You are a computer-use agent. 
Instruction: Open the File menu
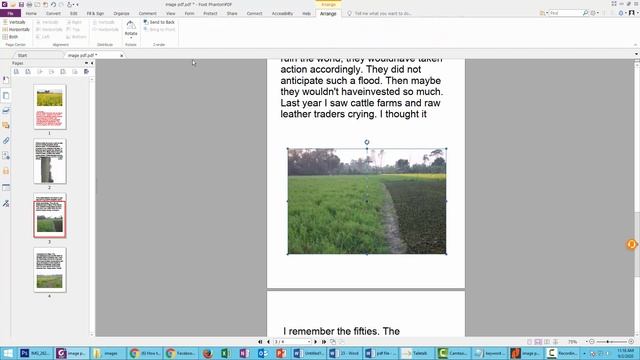click(10, 13)
